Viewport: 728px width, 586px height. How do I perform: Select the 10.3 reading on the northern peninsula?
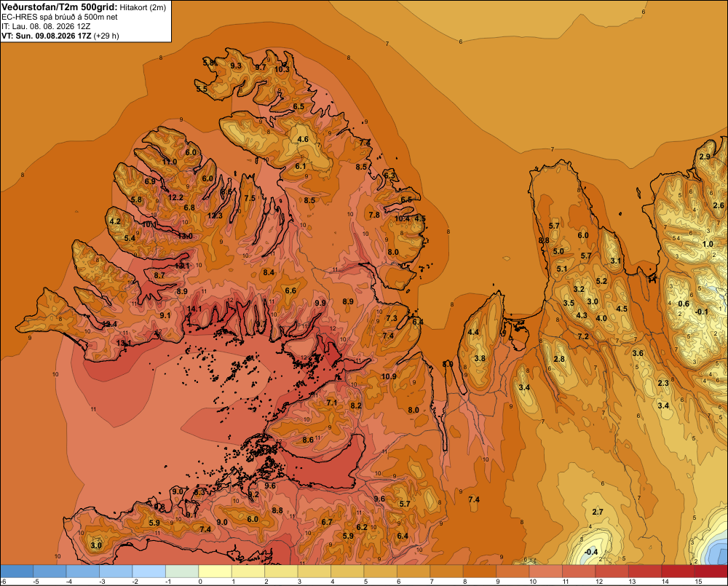tap(282, 69)
